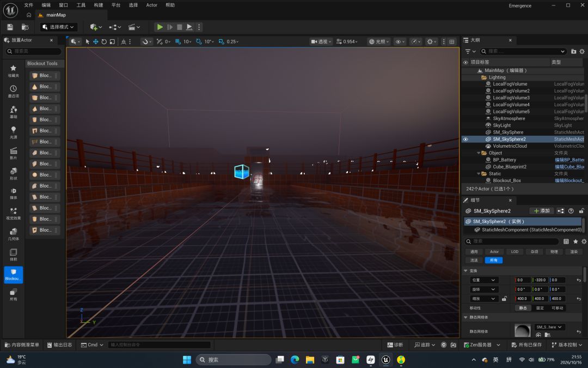588x368 pixels.
Task: Open the 透视 perspective view dropdown
Action: pos(321,41)
